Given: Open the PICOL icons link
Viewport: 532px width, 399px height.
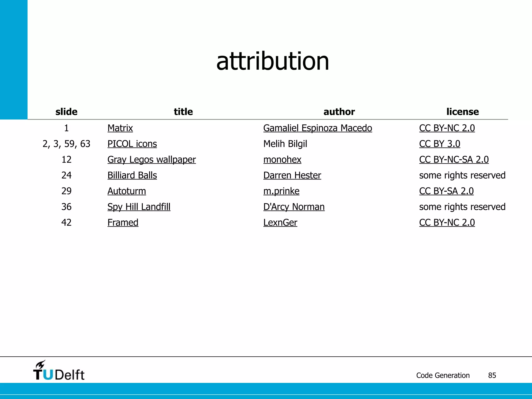Looking at the screenshot, I should pos(132,144).
